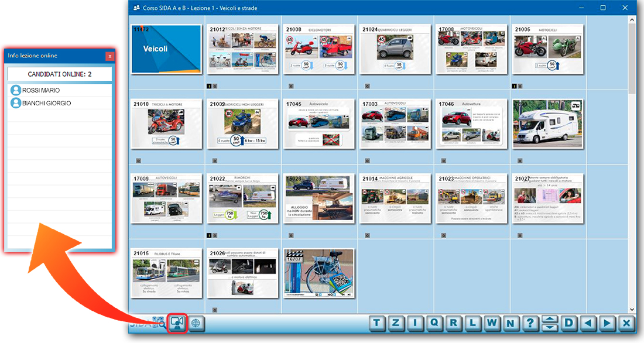Go to previous slide with left arrow
Image resolution: width=644 pixels, height=343 pixels.
[x=588, y=323]
